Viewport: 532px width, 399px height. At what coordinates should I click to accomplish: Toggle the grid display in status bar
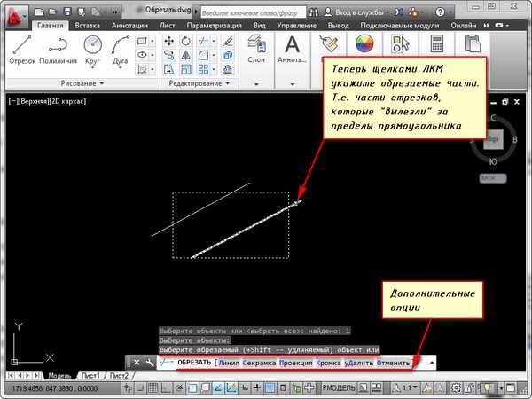click(x=153, y=387)
